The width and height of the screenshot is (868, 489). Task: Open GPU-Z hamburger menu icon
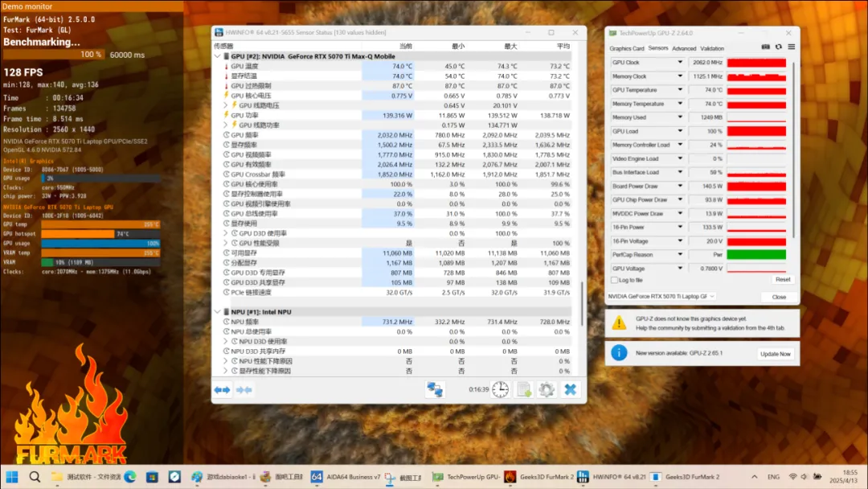tap(791, 47)
